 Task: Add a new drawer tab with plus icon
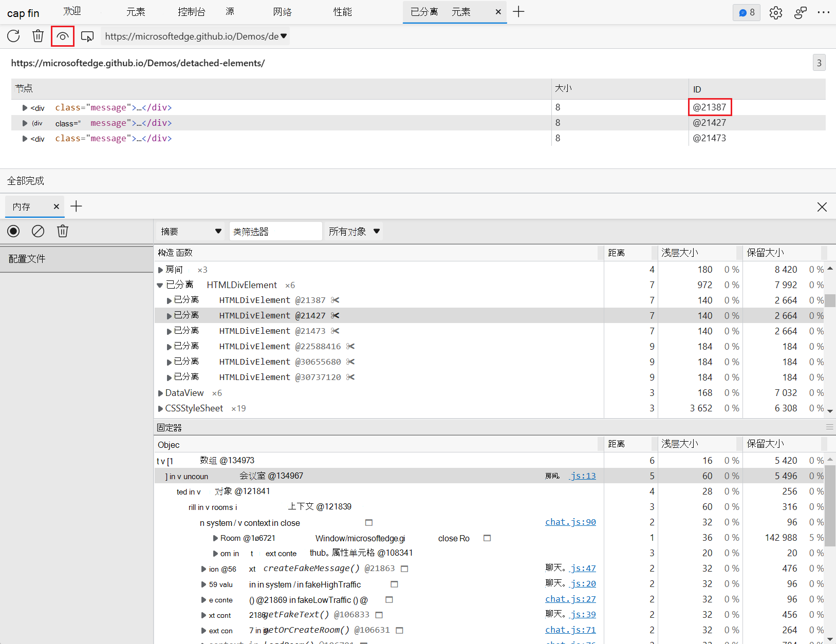[x=76, y=206]
